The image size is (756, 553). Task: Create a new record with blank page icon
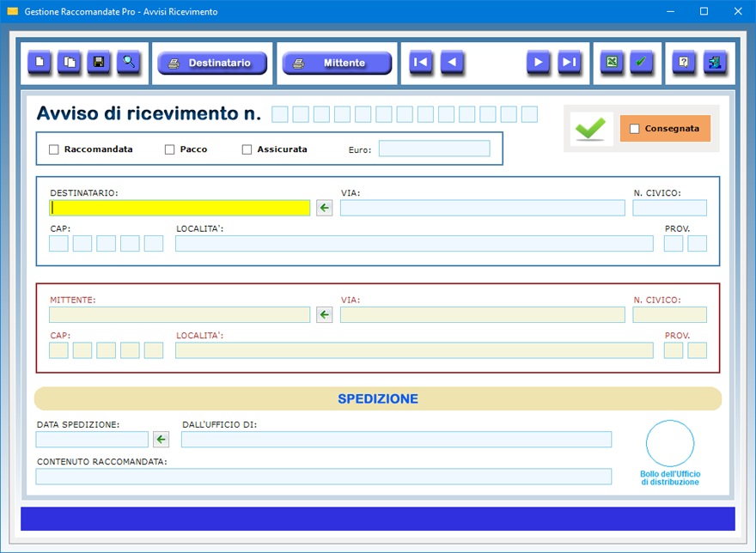(40, 62)
